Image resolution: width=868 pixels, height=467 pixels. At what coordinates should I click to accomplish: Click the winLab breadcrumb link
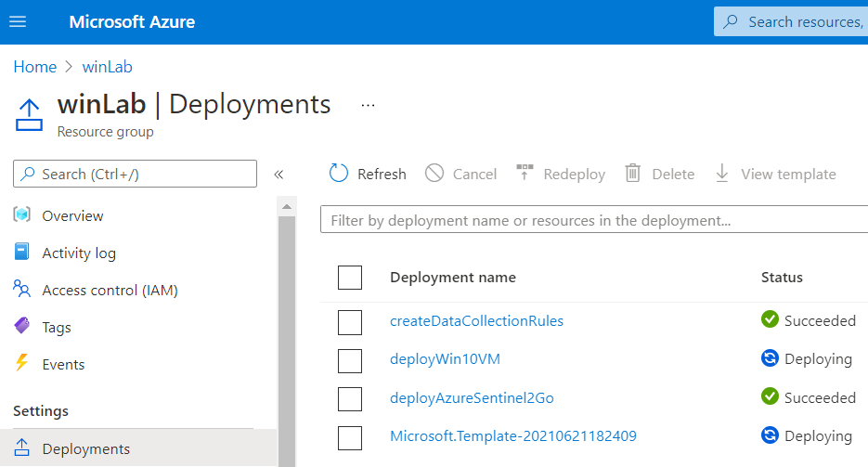(x=108, y=67)
